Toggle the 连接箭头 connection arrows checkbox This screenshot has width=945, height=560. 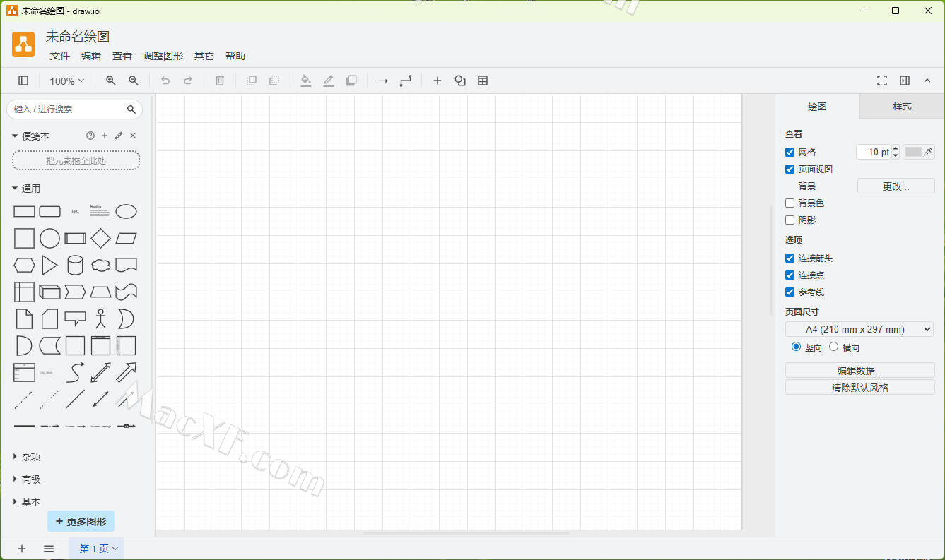coord(790,258)
